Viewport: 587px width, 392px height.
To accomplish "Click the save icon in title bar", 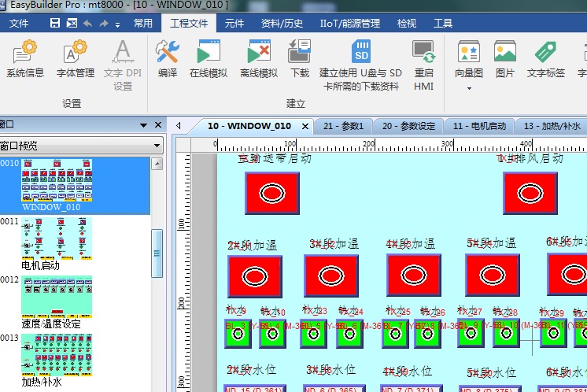I will click(x=55, y=24).
